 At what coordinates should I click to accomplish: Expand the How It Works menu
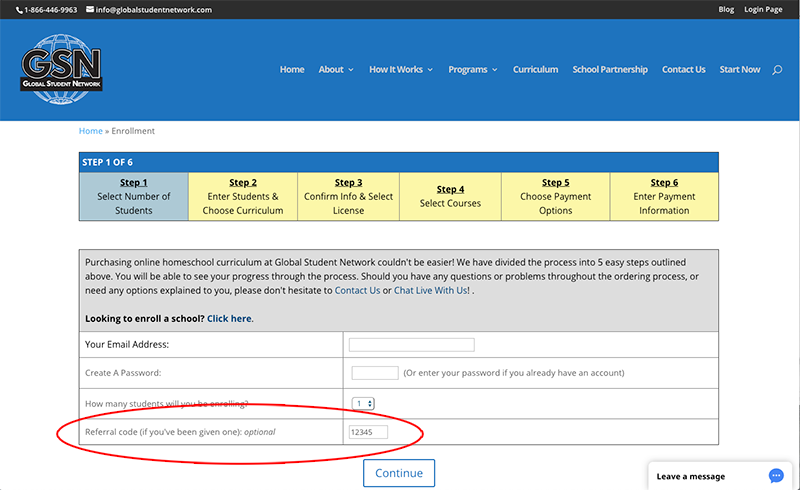[x=401, y=69]
